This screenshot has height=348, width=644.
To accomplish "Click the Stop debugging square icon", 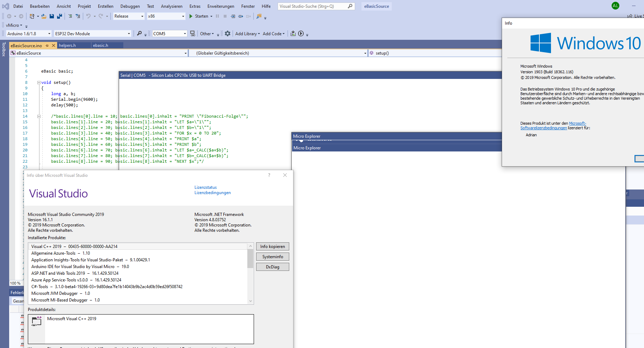I will pyautogui.click(x=225, y=16).
